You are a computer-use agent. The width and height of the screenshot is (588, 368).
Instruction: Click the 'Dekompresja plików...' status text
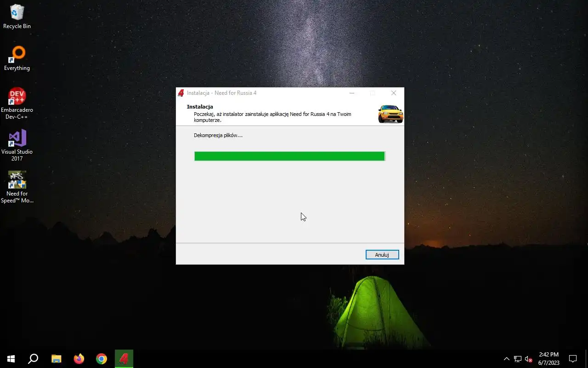coord(218,135)
